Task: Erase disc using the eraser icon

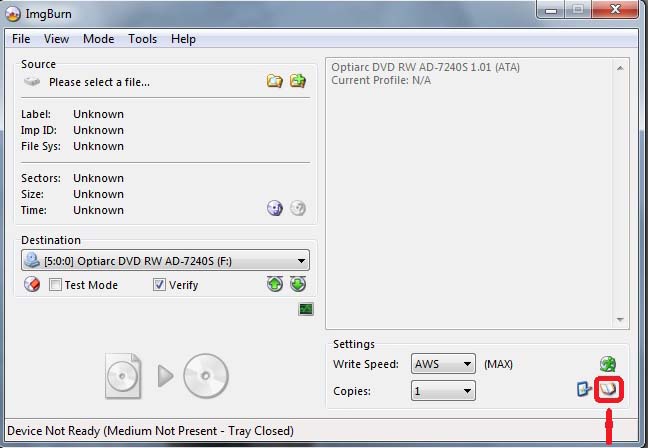Action: click(x=32, y=284)
